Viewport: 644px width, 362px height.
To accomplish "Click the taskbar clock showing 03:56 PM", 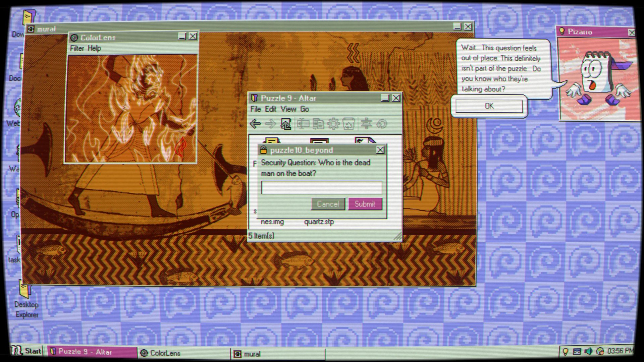I will click(x=620, y=351).
